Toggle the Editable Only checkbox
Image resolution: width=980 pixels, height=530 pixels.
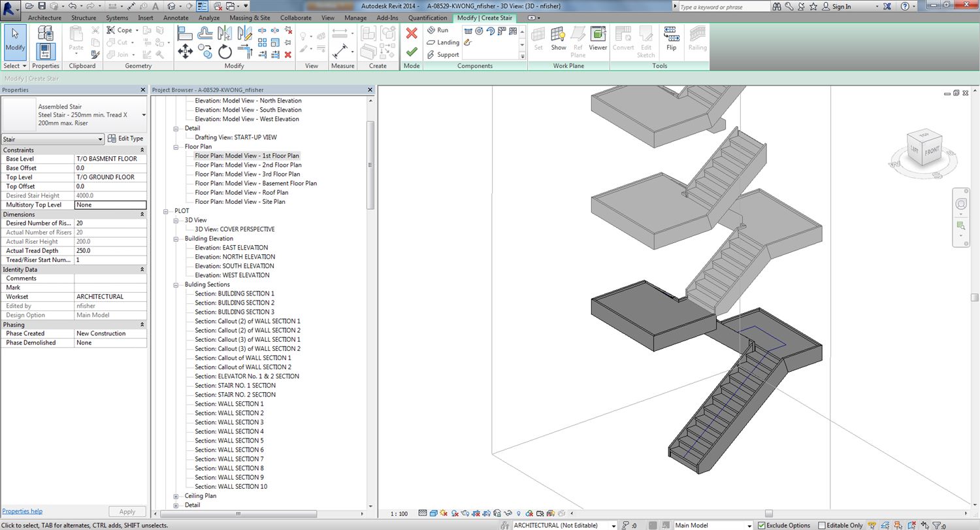coord(822,525)
